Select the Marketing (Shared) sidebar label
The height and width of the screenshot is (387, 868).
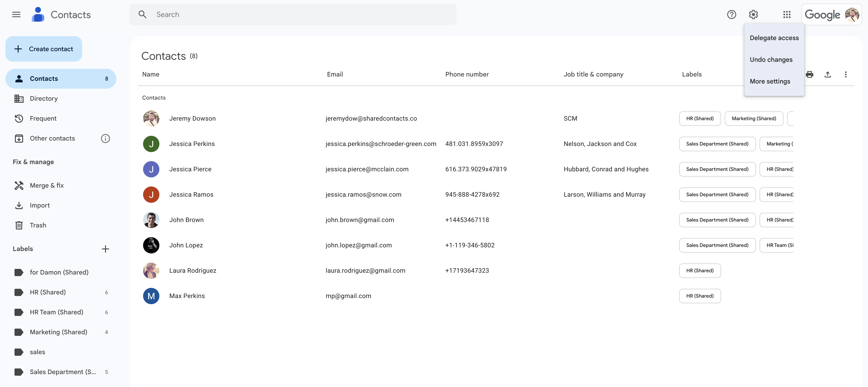point(58,332)
